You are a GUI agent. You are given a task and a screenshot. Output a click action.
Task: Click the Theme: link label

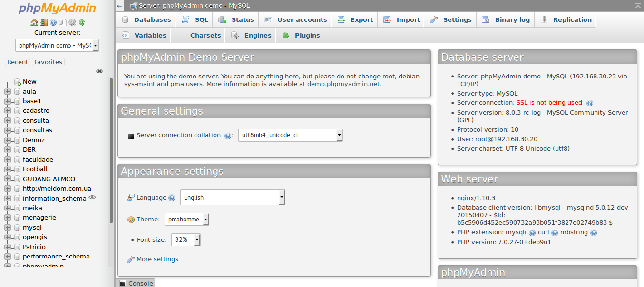coord(148,220)
